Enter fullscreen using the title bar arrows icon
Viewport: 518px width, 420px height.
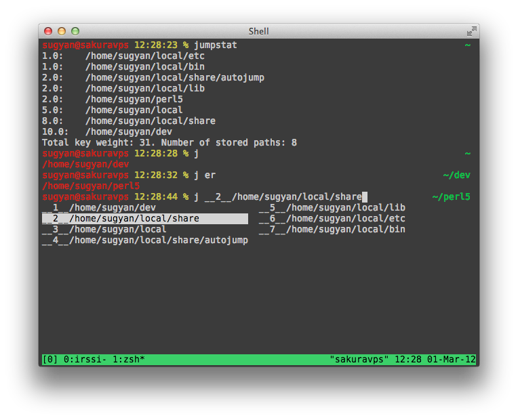click(x=471, y=31)
